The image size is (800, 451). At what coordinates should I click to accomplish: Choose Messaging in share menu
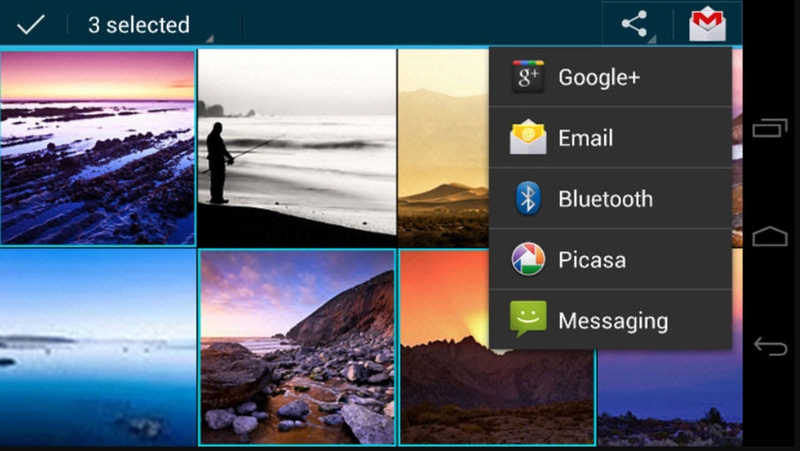click(x=610, y=320)
